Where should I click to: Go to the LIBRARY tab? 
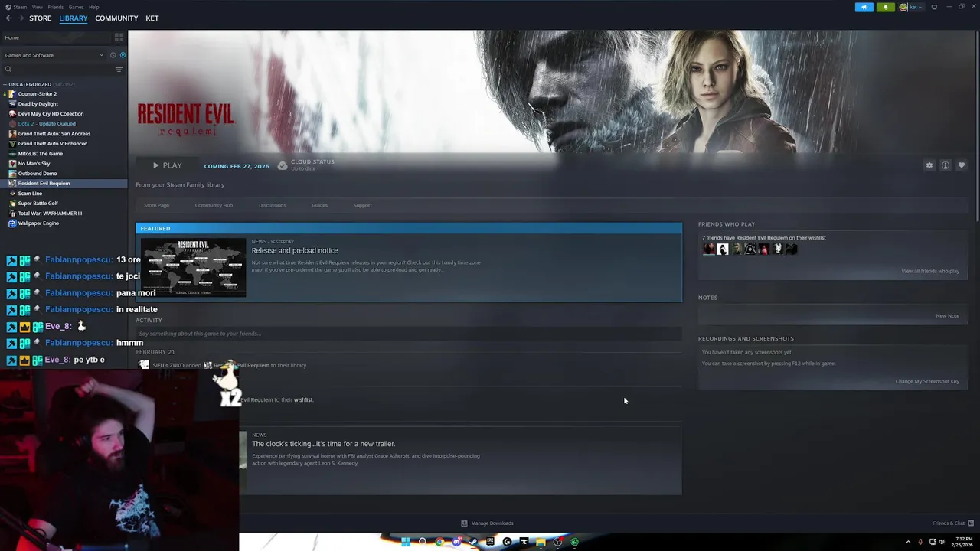pyautogui.click(x=73, y=18)
